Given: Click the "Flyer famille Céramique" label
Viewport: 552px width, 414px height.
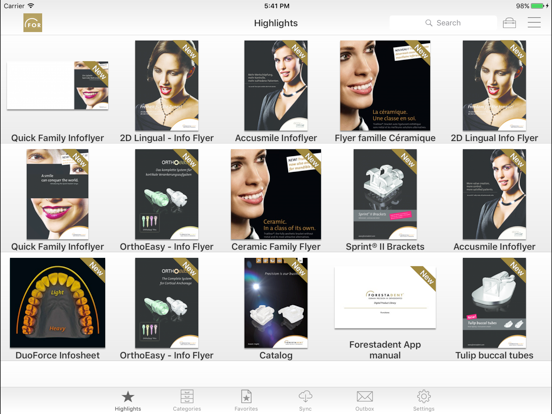Looking at the screenshot, I should tap(385, 138).
